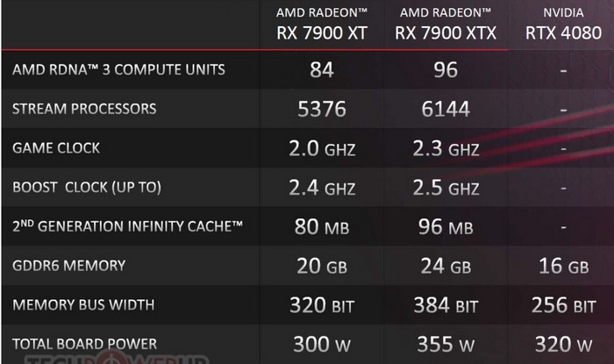This screenshot has width=614, height=364.
Task: Select the Game Clock row label
Action: [x=56, y=148]
